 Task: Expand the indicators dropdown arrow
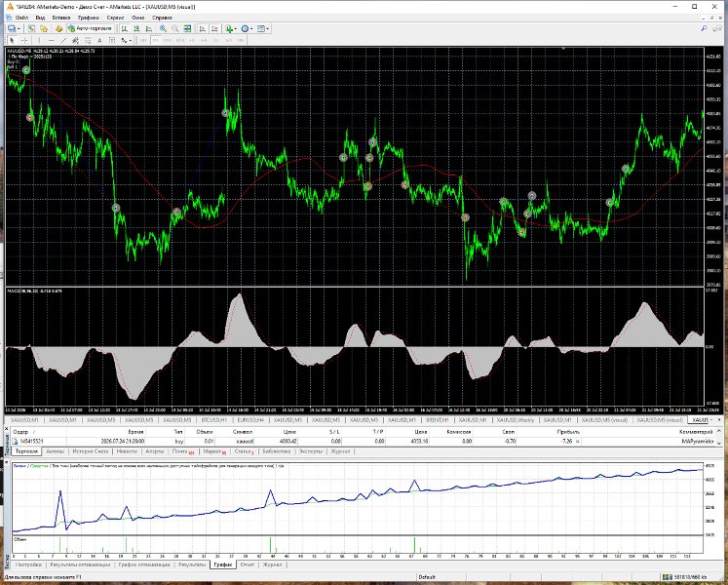coord(236,29)
